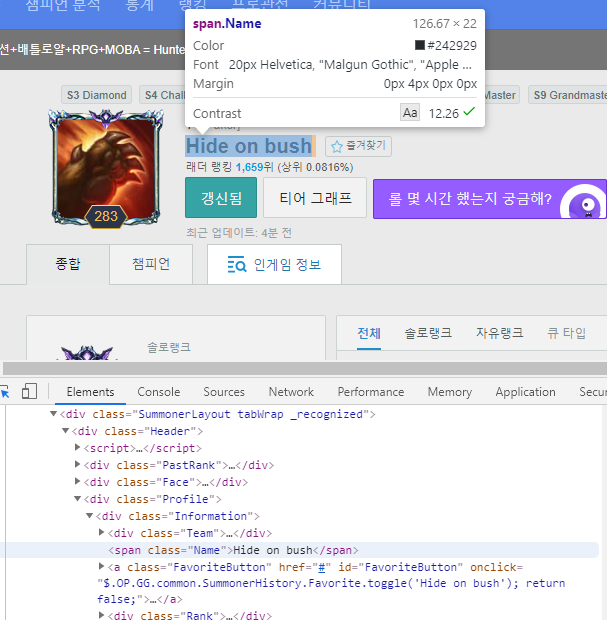
Task: Click the in-game info search icon
Action: [x=237, y=264]
